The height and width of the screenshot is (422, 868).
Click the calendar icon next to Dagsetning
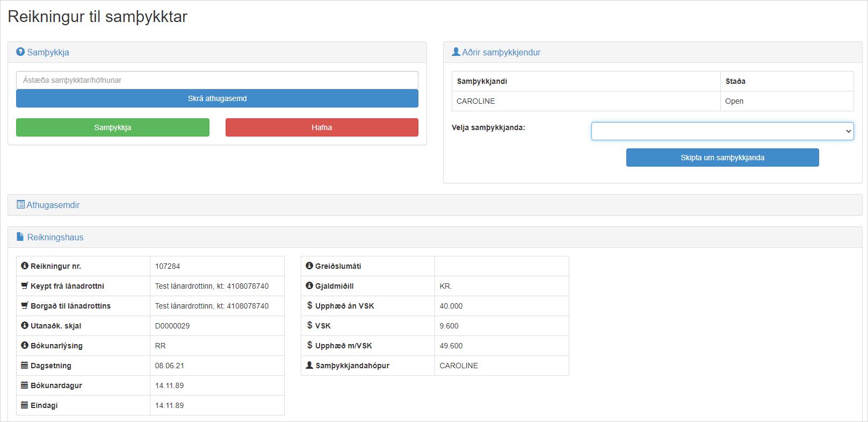[25, 366]
